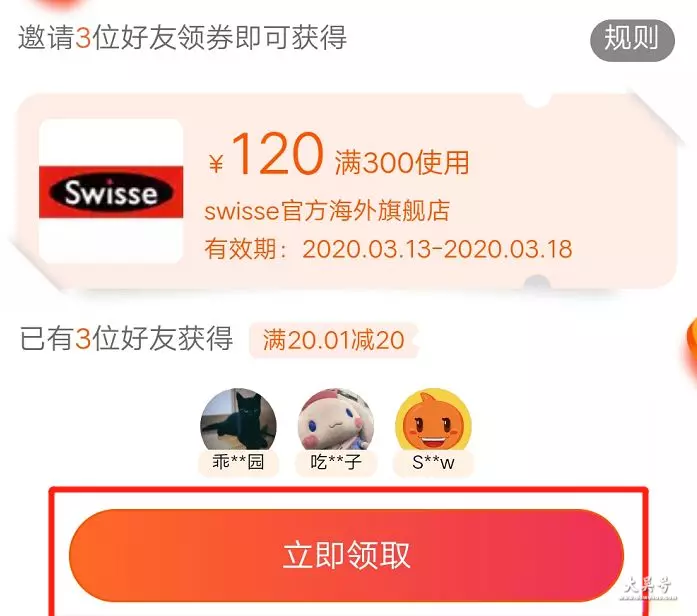Image resolution: width=697 pixels, height=616 pixels.
Task: Open swisse官方海外旗舰店 store link
Action: (327, 211)
